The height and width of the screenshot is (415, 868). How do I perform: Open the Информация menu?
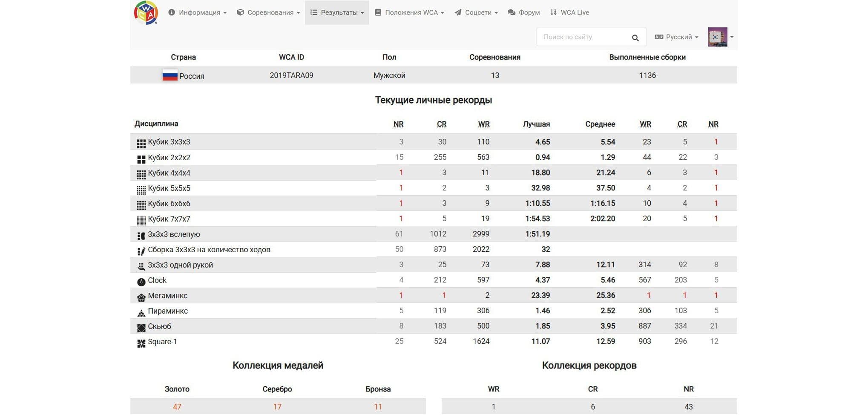(197, 12)
